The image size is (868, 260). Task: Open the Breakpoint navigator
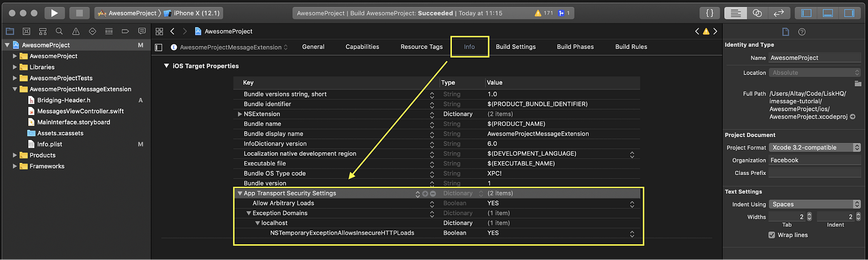(x=125, y=31)
